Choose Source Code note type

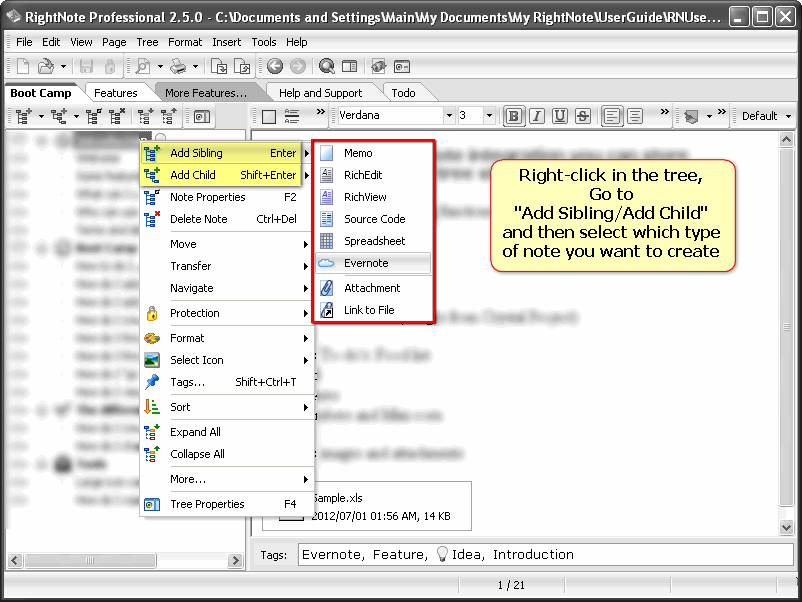point(373,219)
